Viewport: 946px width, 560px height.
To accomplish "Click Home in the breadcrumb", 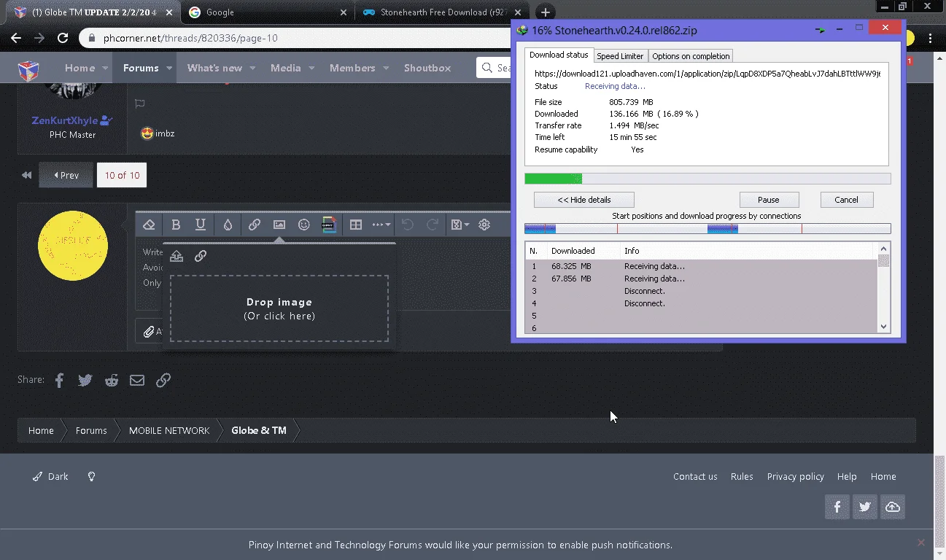I will [41, 430].
